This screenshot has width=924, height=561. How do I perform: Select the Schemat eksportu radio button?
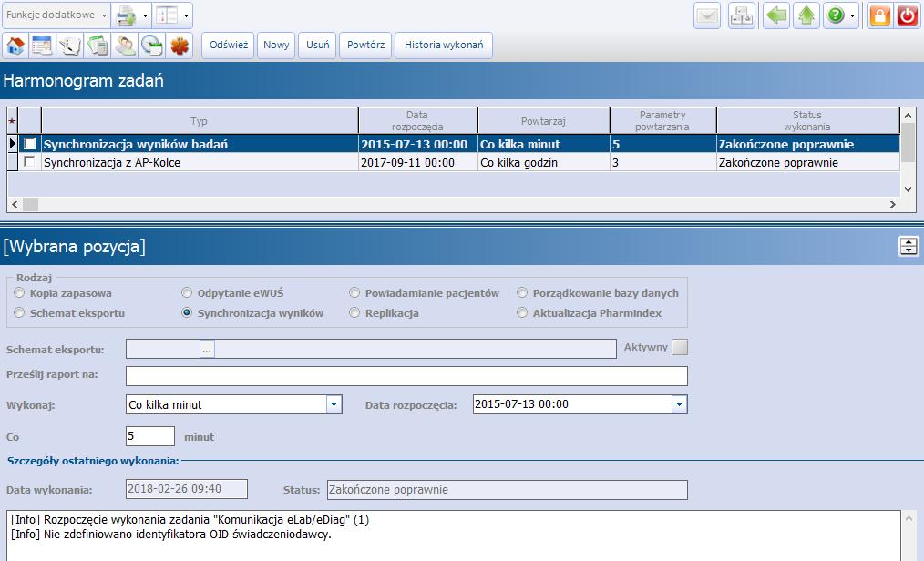19,312
